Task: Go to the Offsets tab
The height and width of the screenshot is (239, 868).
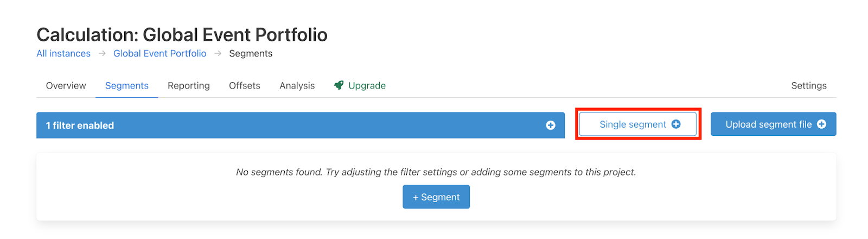Action: 244,86
